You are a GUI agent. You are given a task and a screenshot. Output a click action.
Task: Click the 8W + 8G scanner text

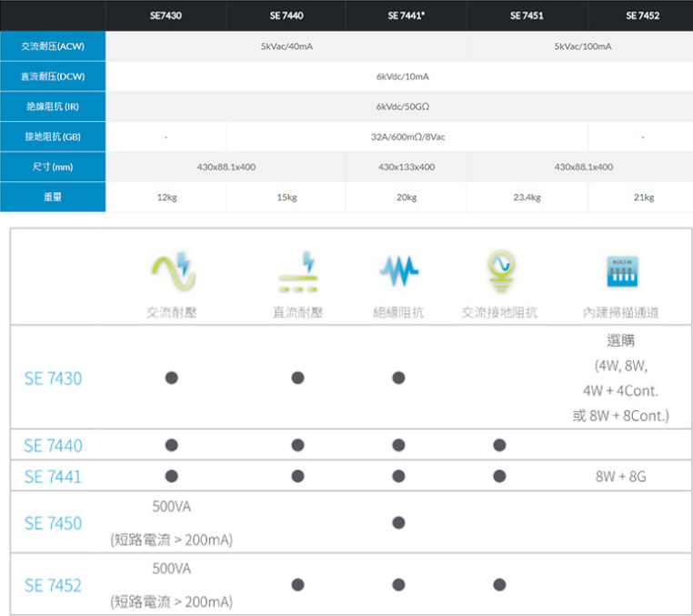pyautogui.click(x=621, y=476)
